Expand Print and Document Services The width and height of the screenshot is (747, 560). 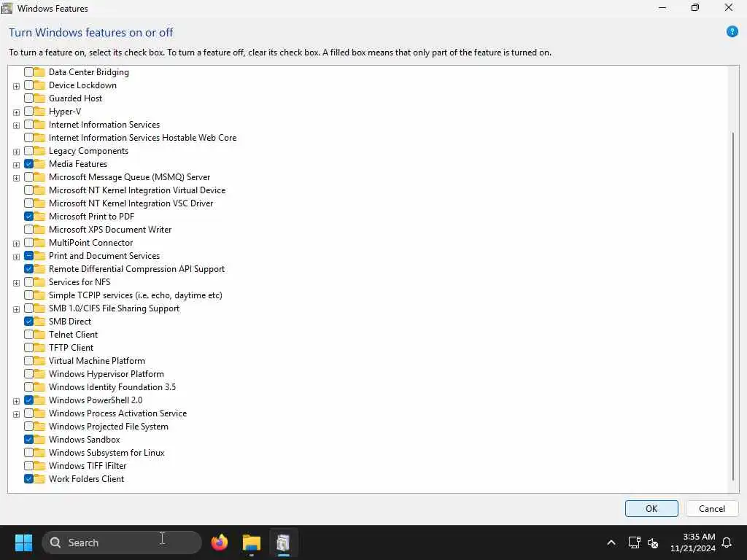point(16,257)
